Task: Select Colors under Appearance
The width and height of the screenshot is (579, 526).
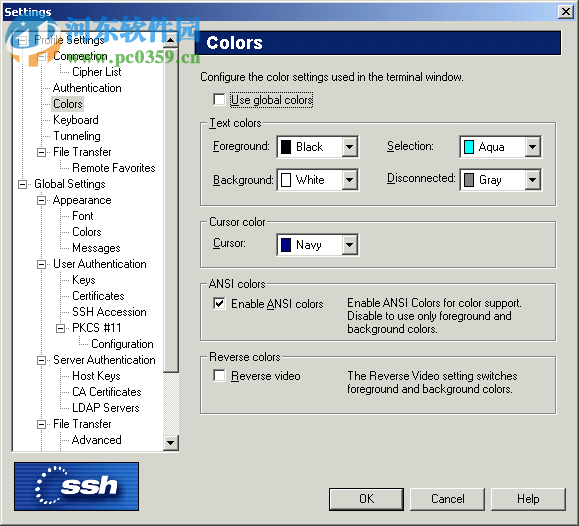Action: [x=87, y=232]
